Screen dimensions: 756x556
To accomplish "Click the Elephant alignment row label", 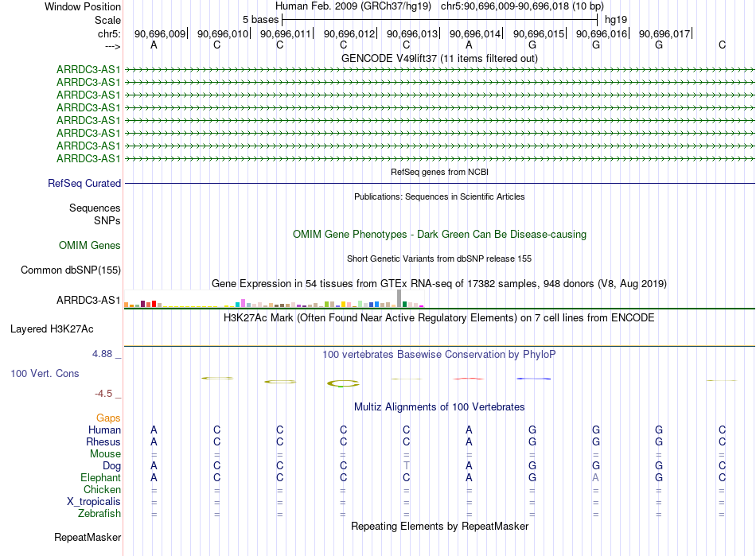I will point(100,478).
